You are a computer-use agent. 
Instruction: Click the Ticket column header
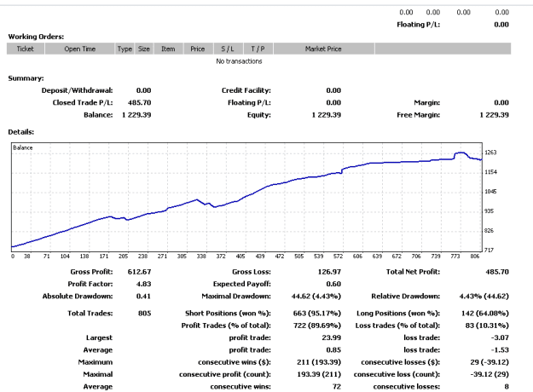tap(26, 49)
